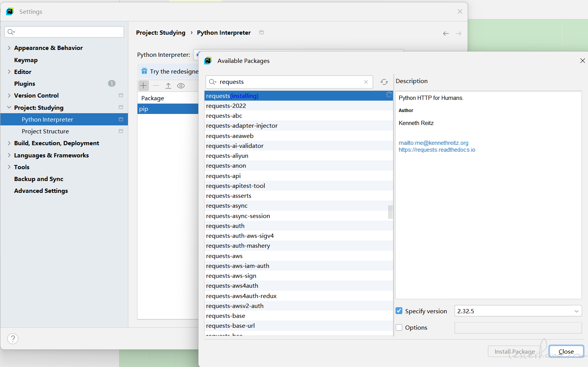Open the Project Structure settings page
The width and height of the screenshot is (588, 367).
[x=45, y=131]
